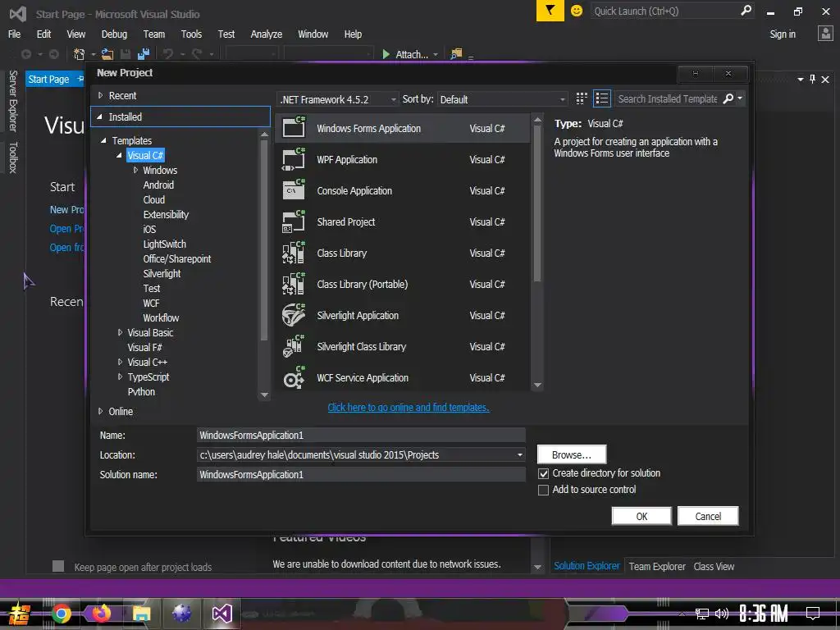The image size is (840, 630).
Task: Click the Save All toolbar icon
Action: click(143, 54)
